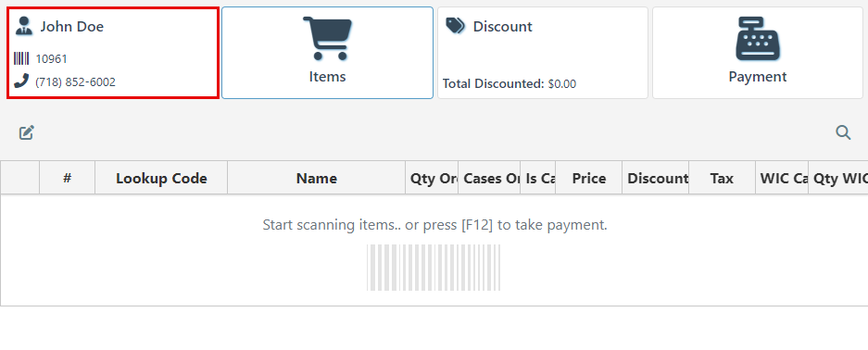Click the Price column header
Viewport: 868px width, 350px height.
(589, 178)
